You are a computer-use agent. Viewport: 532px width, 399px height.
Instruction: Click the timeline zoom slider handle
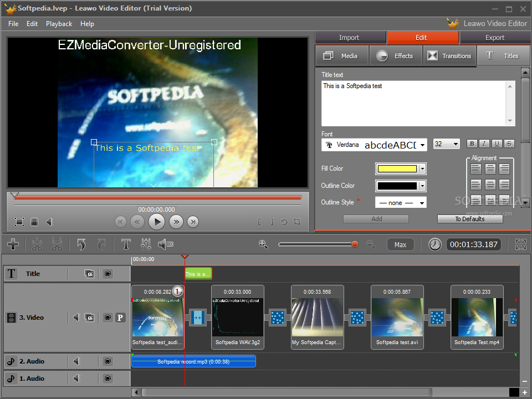pyautogui.click(x=355, y=244)
